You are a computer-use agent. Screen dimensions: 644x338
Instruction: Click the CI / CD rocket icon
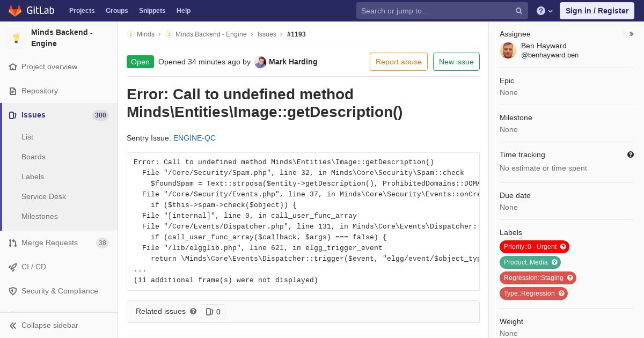(13, 267)
